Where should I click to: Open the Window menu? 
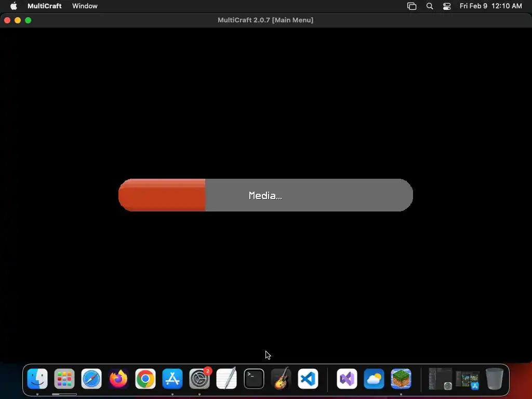coord(85,6)
